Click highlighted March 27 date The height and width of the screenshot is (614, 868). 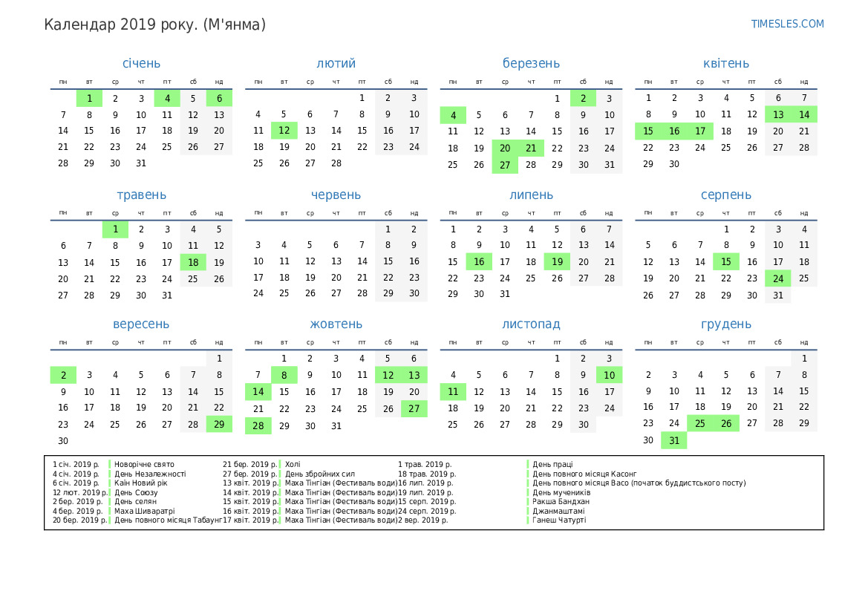505,165
